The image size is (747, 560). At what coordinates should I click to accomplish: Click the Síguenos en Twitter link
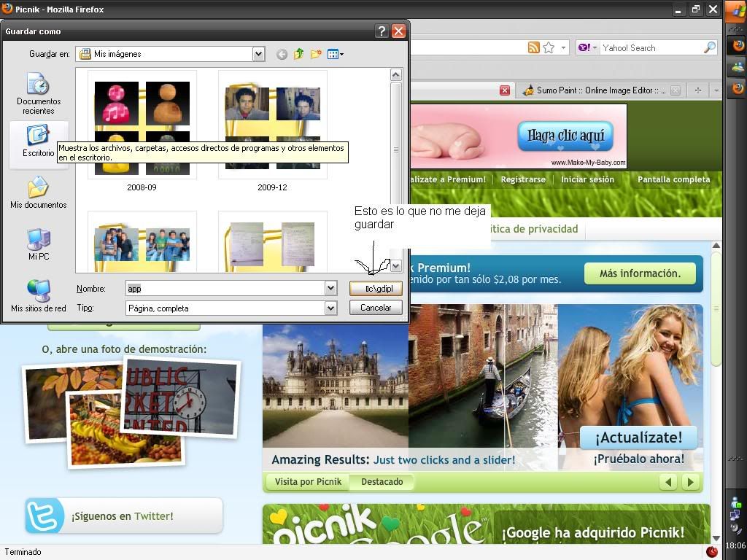tap(123, 516)
